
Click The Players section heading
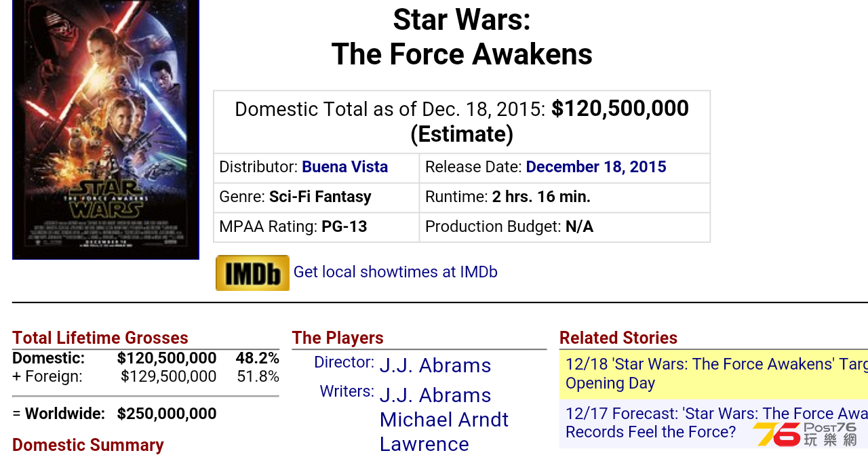click(x=338, y=338)
